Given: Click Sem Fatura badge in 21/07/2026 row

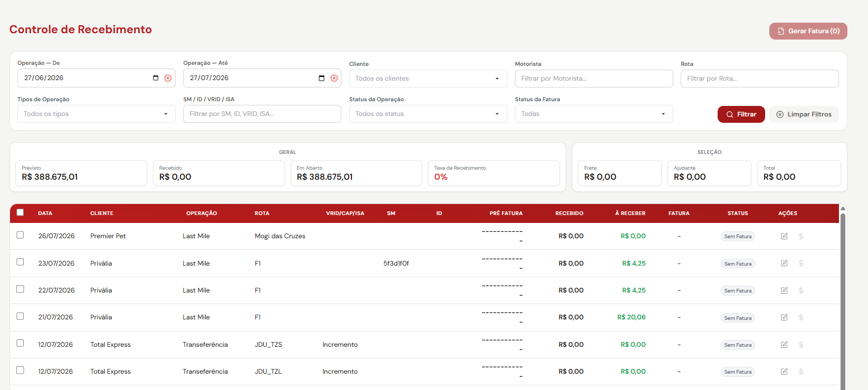Looking at the screenshot, I should [x=738, y=318].
